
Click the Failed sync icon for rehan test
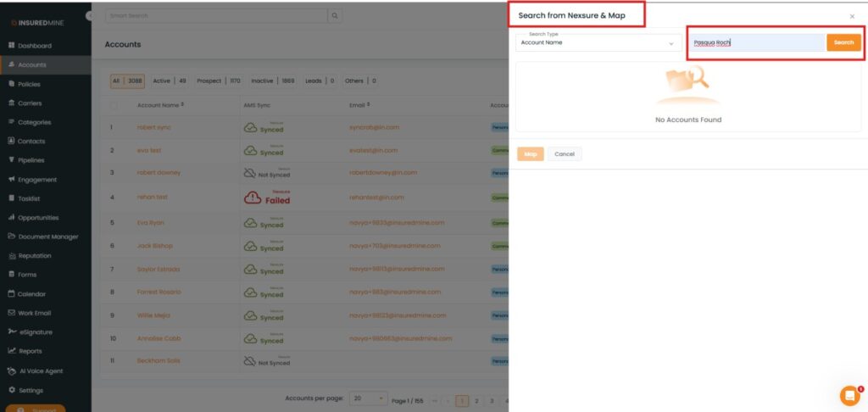click(253, 198)
